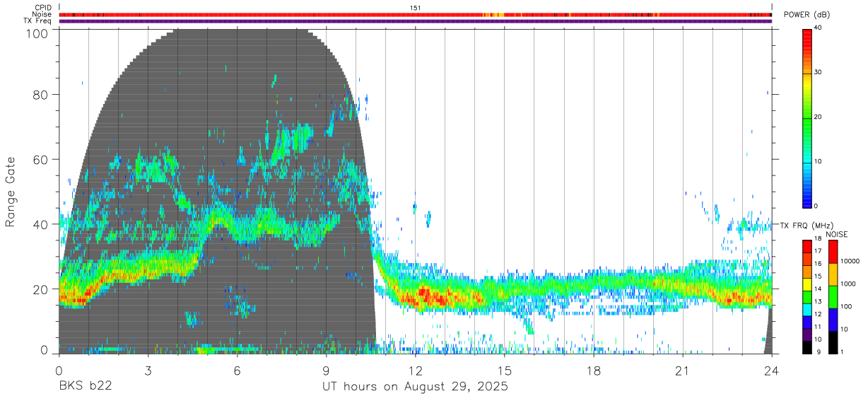Screen dimensions: 868x401
Task: Click the red Noise strip above the plot
Action: point(415,14)
